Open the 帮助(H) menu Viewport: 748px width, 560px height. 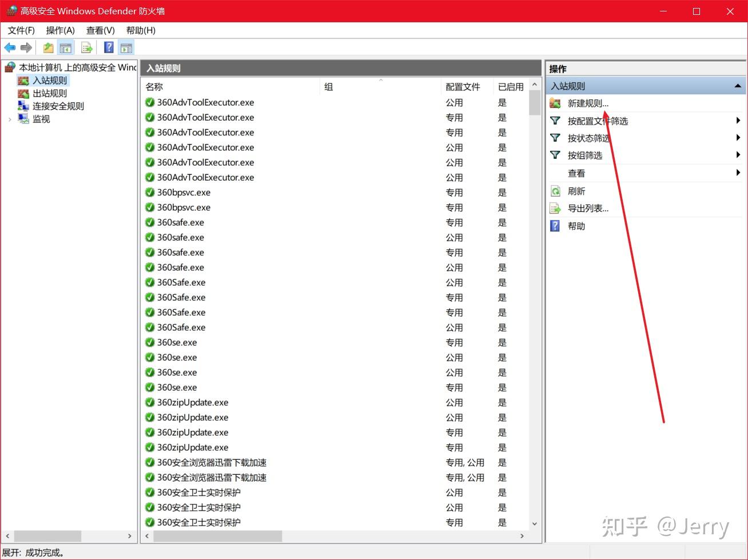pos(141,30)
